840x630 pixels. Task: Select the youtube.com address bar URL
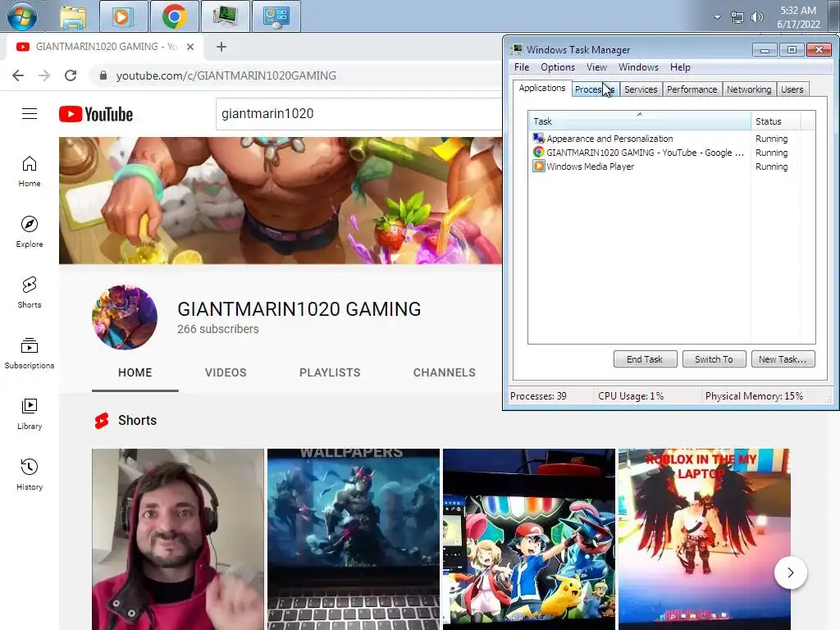coord(226,75)
